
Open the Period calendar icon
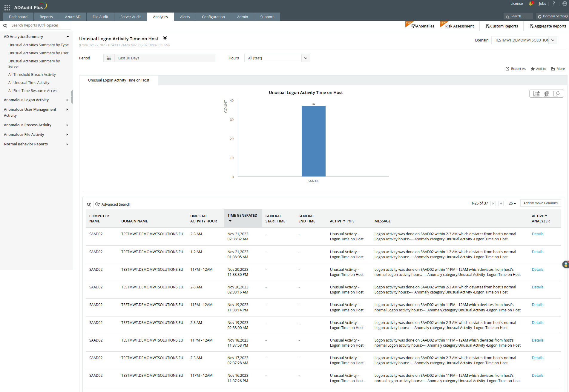(x=109, y=58)
